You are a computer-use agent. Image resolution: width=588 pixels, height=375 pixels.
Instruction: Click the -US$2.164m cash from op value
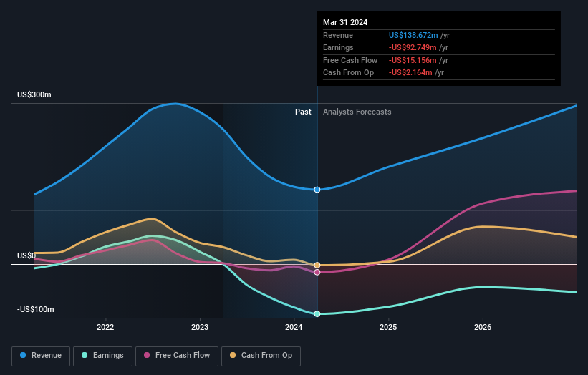pyautogui.click(x=410, y=73)
